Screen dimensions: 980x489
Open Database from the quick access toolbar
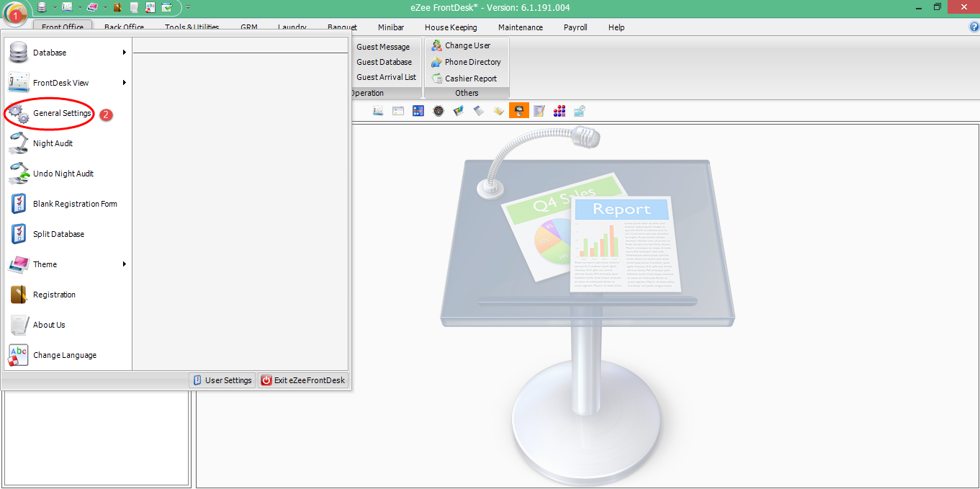(41, 6)
